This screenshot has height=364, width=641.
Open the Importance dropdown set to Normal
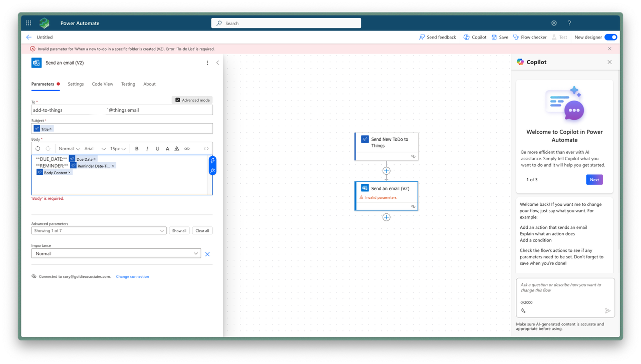click(x=116, y=254)
